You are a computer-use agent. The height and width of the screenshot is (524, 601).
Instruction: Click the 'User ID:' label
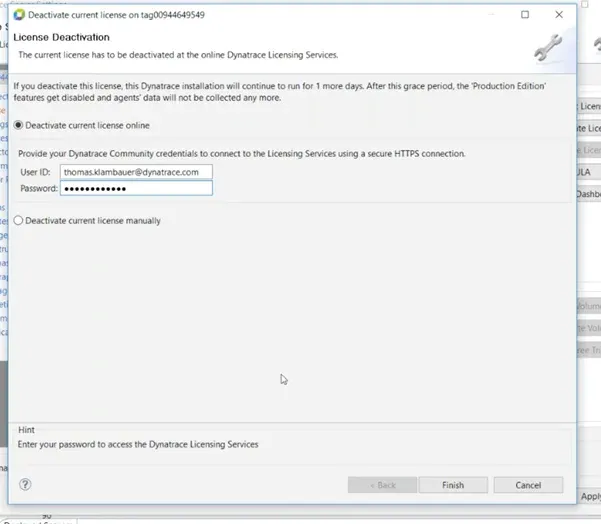coord(35,172)
